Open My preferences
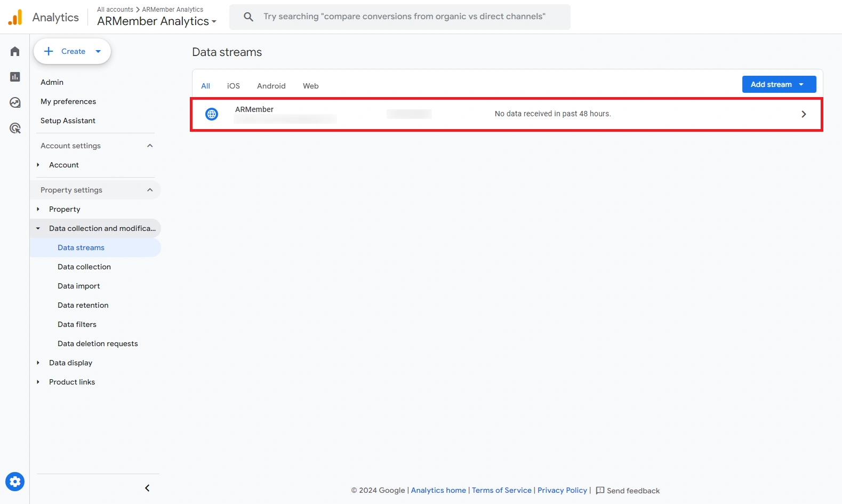This screenshot has height=504, width=842. pyautogui.click(x=68, y=101)
